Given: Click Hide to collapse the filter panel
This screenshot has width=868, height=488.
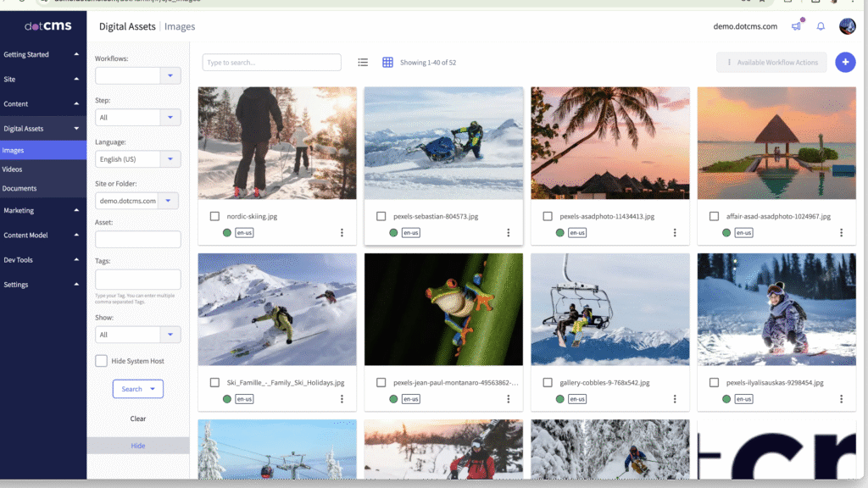Looking at the screenshot, I should [138, 446].
